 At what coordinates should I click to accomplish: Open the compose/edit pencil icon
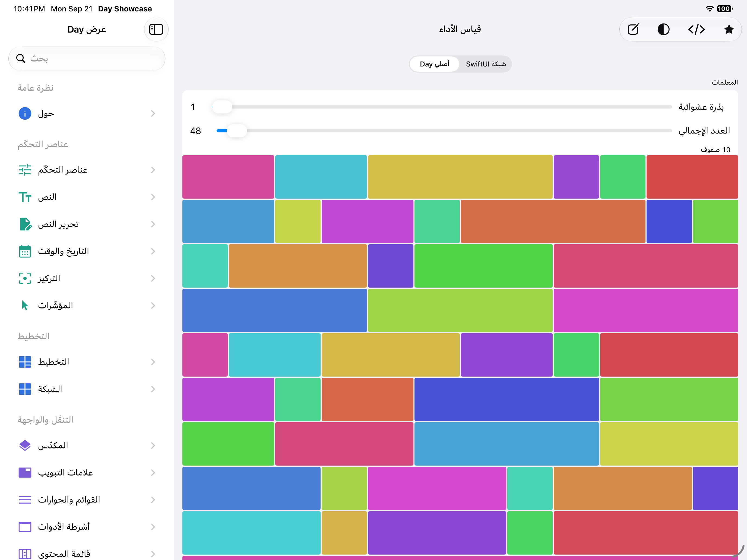[633, 29]
